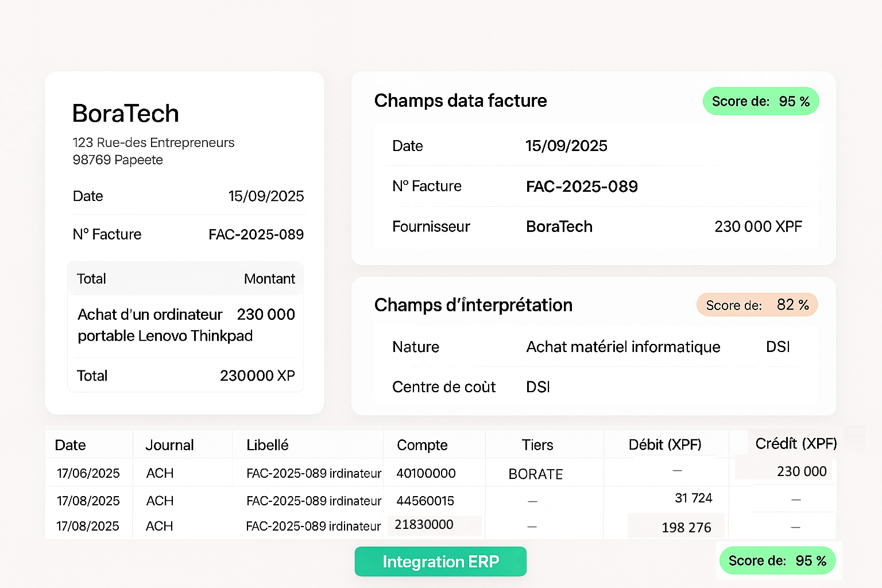
Task: Click the Achat d'un ordinateur portable line item
Action: [x=165, y=325]
